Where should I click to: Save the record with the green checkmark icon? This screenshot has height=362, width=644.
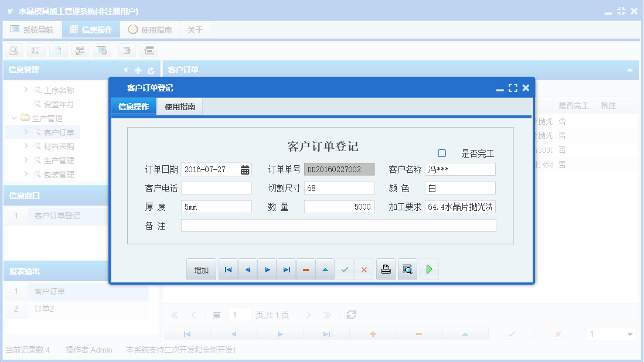pyautogui.click(x=345, y=269)
